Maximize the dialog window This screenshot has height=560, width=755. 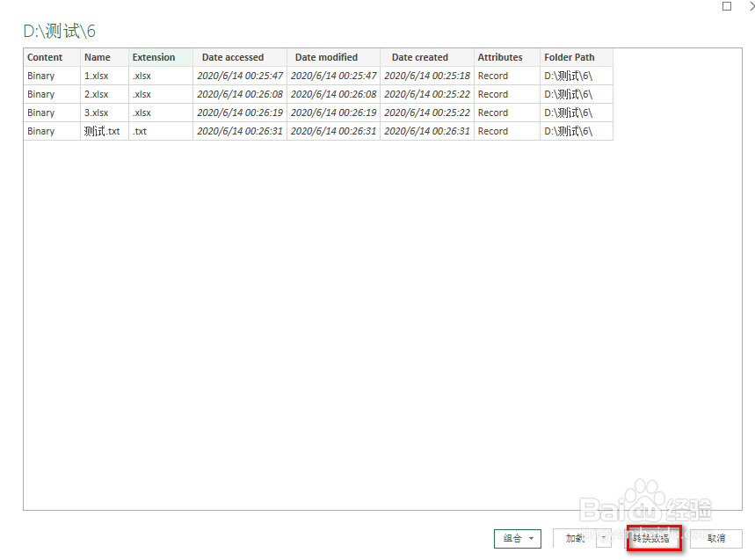727,6
